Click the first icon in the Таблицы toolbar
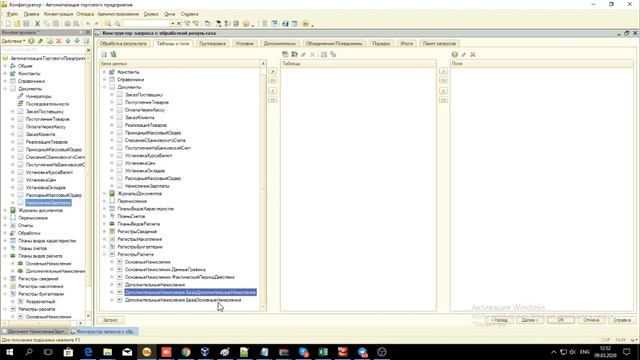Image resolution: width=640 pixels, height=360 pixels. pyautogui.click(x=285, y=54)
